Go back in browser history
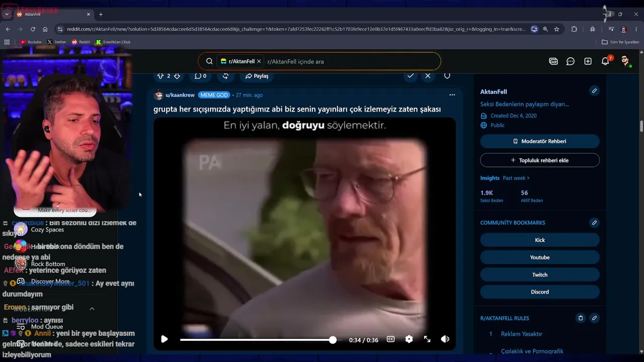 (x=8, y=29)
